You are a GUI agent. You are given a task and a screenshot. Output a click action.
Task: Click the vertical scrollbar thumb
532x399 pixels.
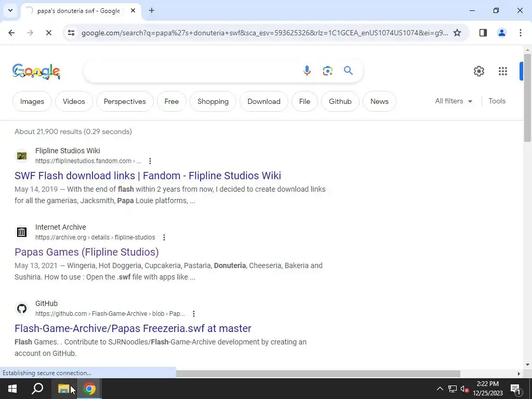click(527, 97)
